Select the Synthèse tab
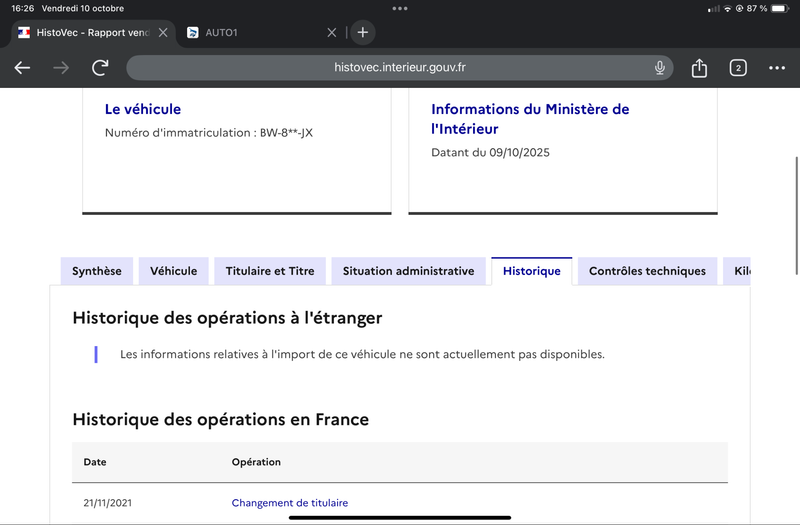 tap(97, 271)
